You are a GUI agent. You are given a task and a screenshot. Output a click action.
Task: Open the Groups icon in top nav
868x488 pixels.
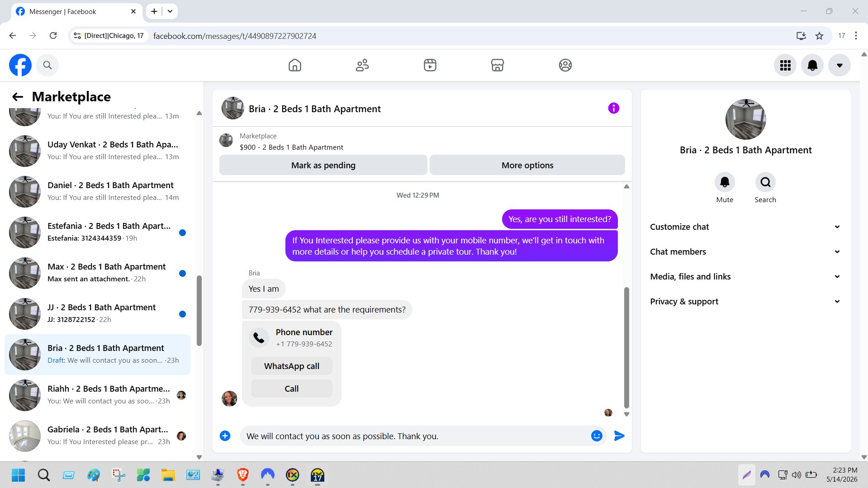pyautogui.click(x=565, y=65)
